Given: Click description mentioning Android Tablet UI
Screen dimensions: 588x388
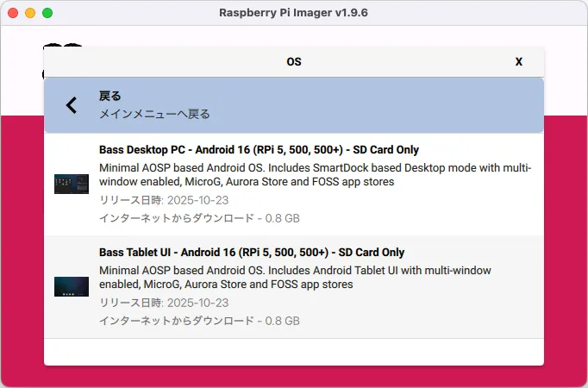Looking at the screenshot, I should pyautogui.click(x=295, y=278).
